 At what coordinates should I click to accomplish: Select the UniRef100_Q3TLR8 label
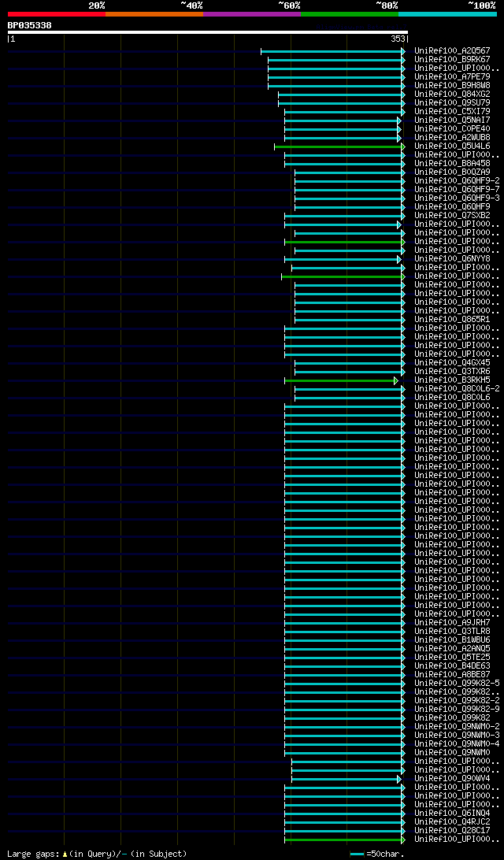pyautogui.click(x=452, y=632)
